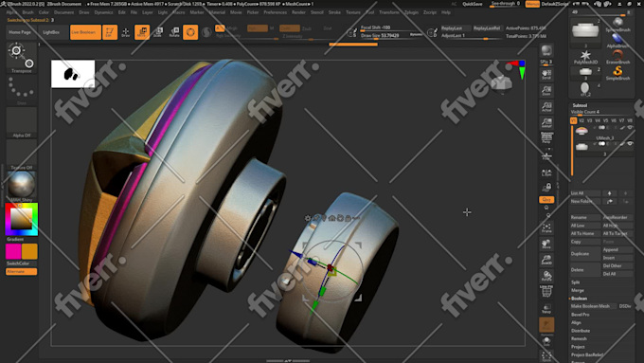This screenshot has width=644, height=363.
Task: Open the Zplugin menu
Action: click(411, 12)
